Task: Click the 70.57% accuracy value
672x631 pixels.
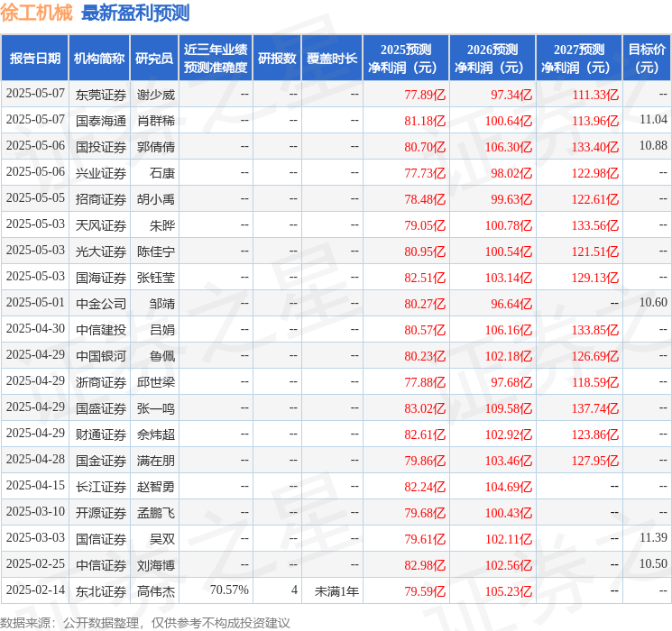Action: click(x=229, y=590)
